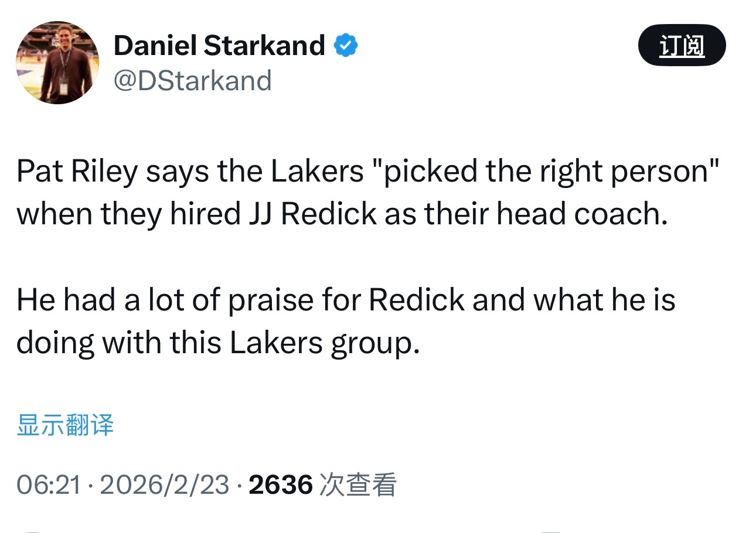Open Daniel Starkand's profile picture
This screenshot has width=756, height=533.
tap(57, 63)
